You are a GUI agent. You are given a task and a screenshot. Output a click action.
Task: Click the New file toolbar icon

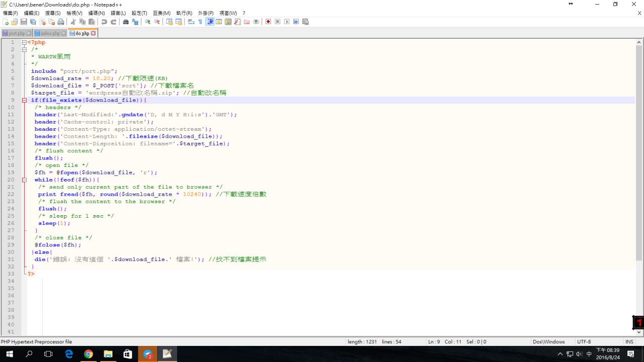click(x=6, y=22)
